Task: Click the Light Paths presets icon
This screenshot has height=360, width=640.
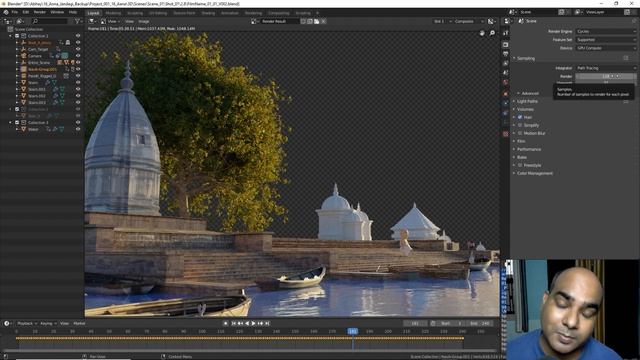Action: 626,101
